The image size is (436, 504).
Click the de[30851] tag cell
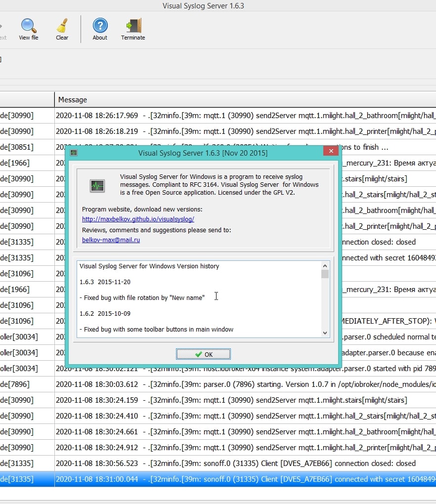[27, 147]
